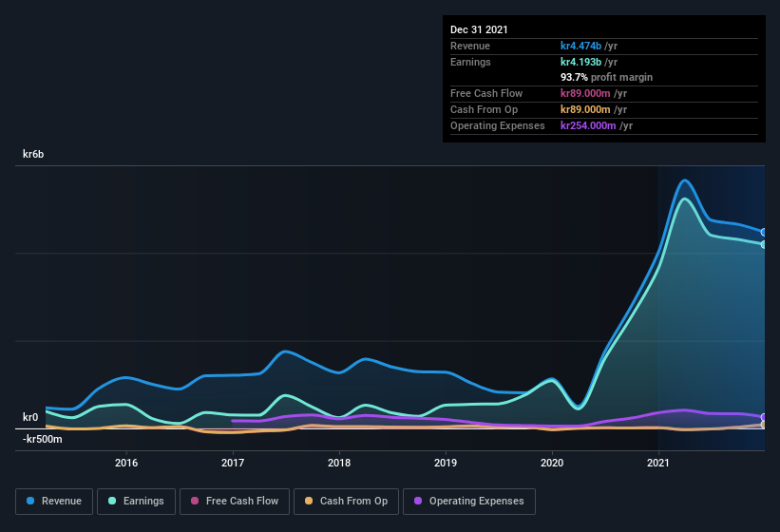This screenshot has width=780, height=532.
Task: Click the -kr500m y-axis label
Action: pyautogui.click(x=42, y=439)
